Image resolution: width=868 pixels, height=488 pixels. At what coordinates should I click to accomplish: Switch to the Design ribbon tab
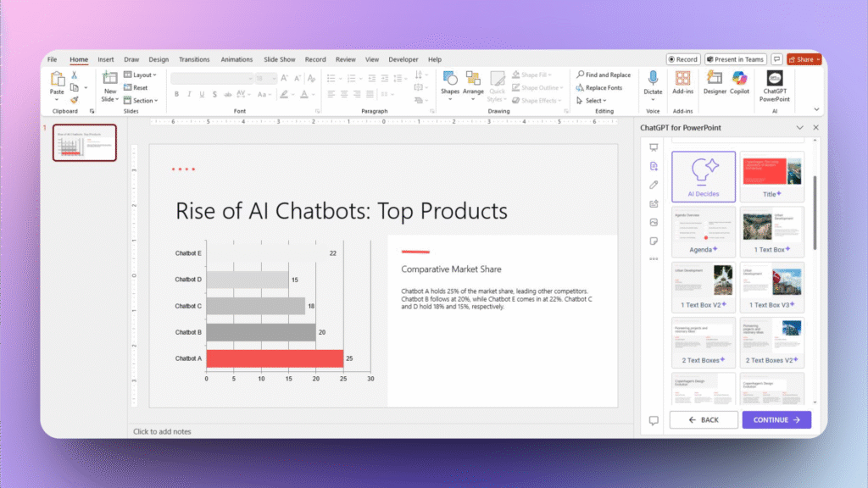[158, 59]
